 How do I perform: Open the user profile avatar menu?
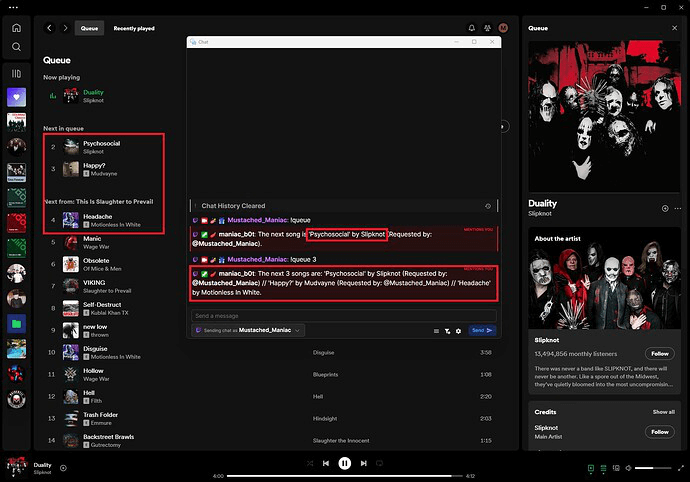tap(503, 28)
